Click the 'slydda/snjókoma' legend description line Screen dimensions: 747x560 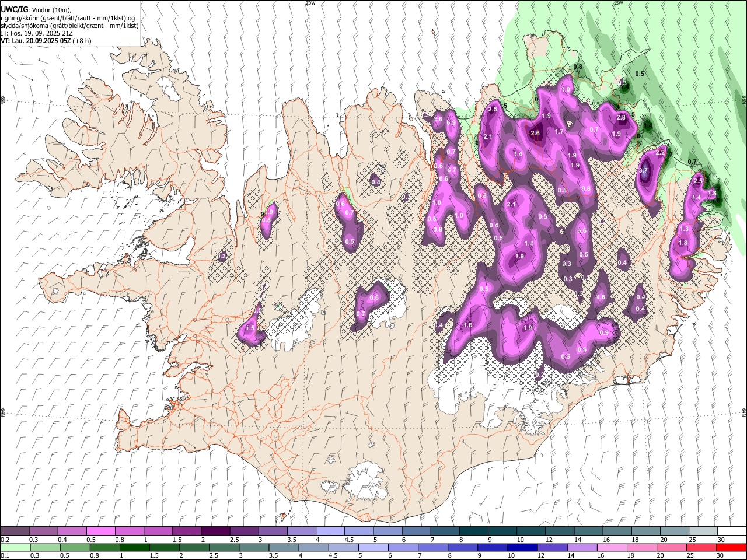click(69, 26)
